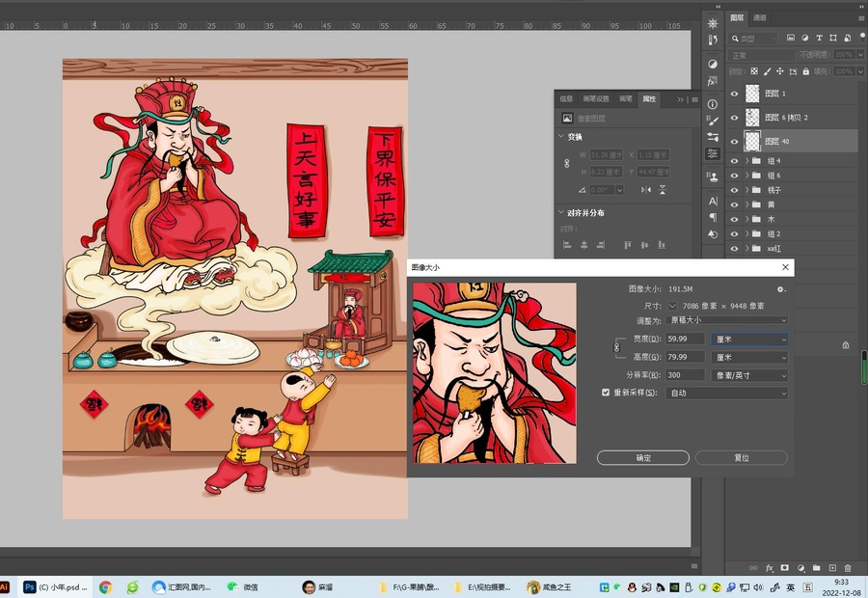This screenshot has width=868, height=598.
Task: Open the resample method 自动 dropdown
Action: [727, 394]
